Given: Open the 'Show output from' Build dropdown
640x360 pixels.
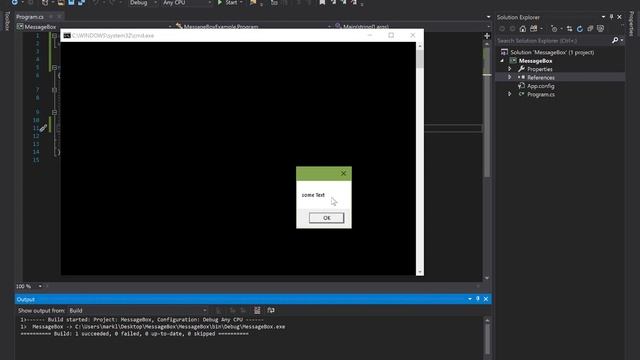Looking at the screenshot, I should 138,311.
